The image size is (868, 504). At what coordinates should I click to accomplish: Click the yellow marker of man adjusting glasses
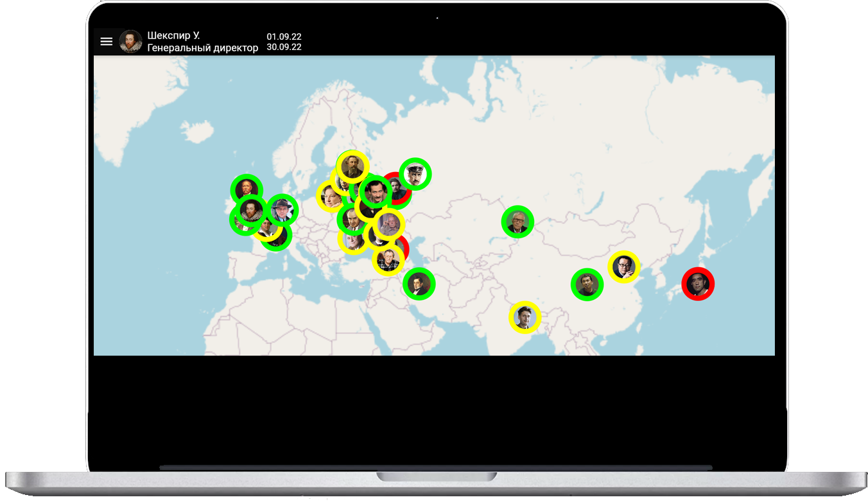389,225
